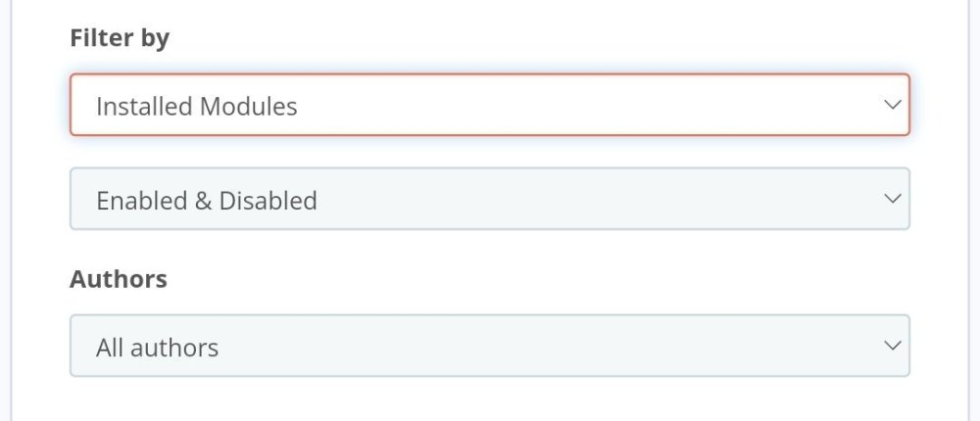Choose a different author than All authors
The height and width of the screenshot is (421, 980).
pyautogui.click(x=489, y=346)
